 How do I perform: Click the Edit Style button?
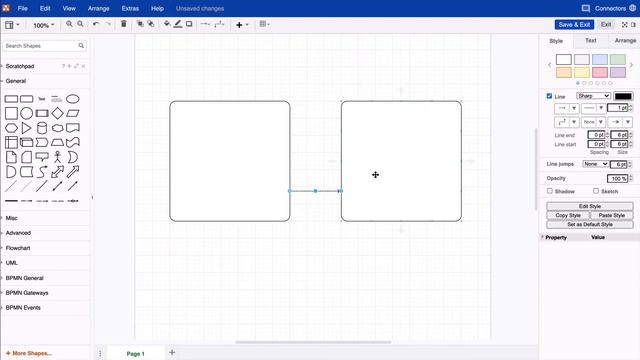tap(590, 206)
